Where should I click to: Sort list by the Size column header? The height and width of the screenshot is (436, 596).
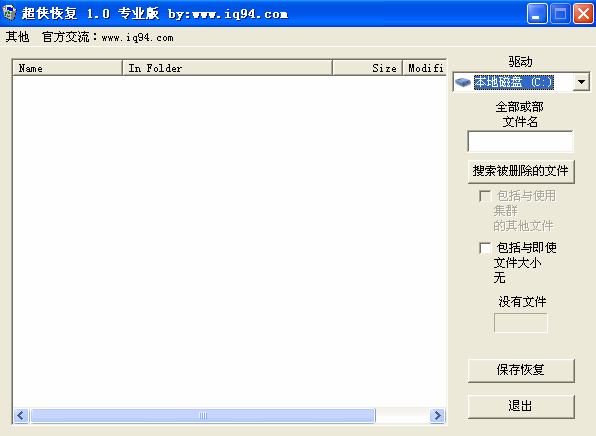tap(367, 68)
